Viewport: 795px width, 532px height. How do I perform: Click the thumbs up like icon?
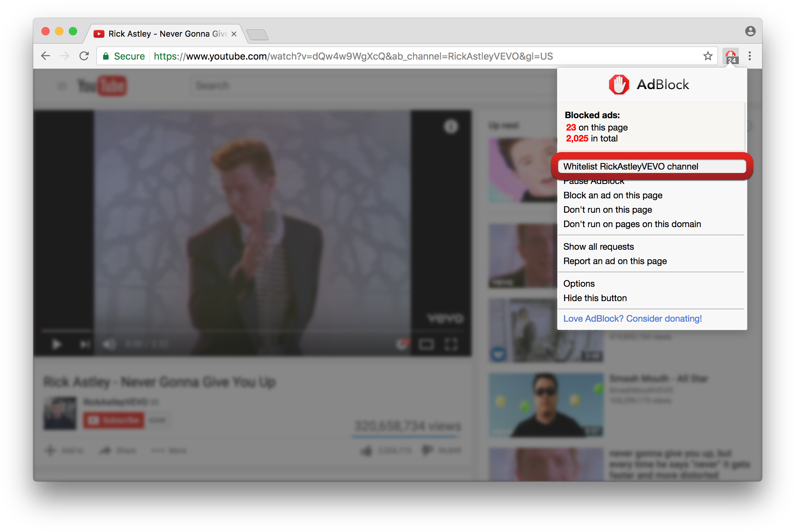click(x=367, y=450)
